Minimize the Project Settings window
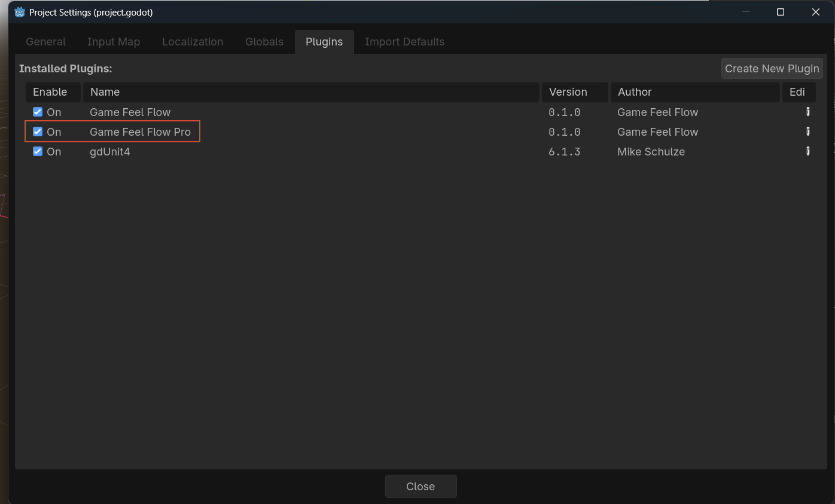 pos(745,12)
